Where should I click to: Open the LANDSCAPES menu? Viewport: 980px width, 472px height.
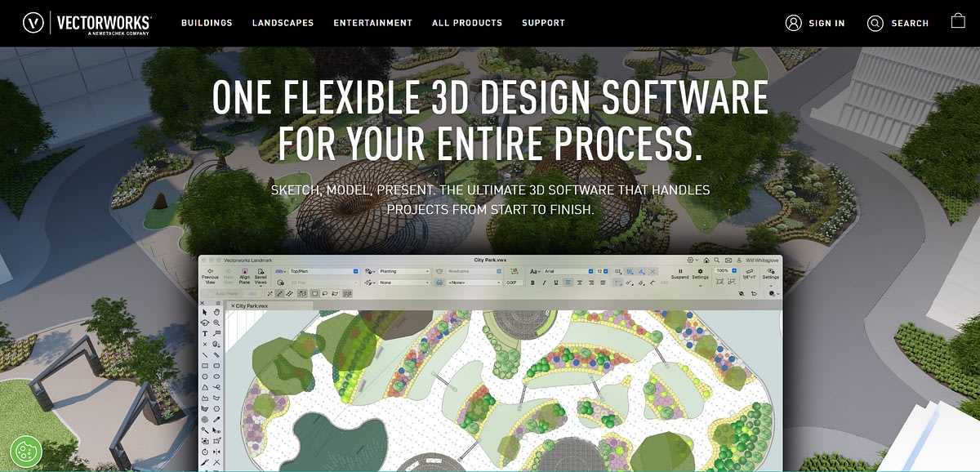283,23
